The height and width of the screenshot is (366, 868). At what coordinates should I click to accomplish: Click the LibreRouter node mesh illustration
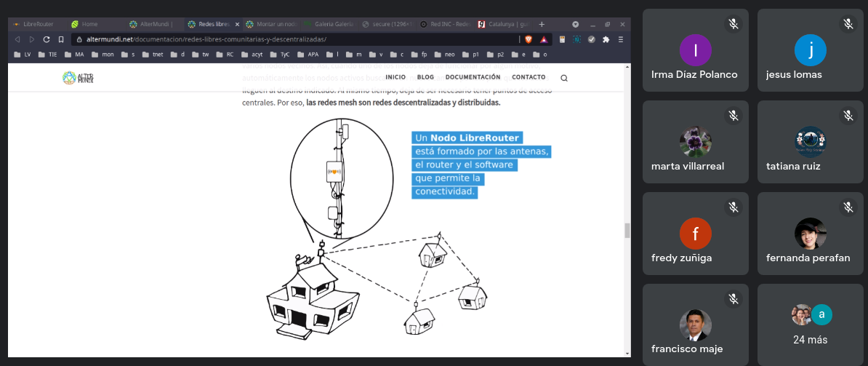click(378, 228)
